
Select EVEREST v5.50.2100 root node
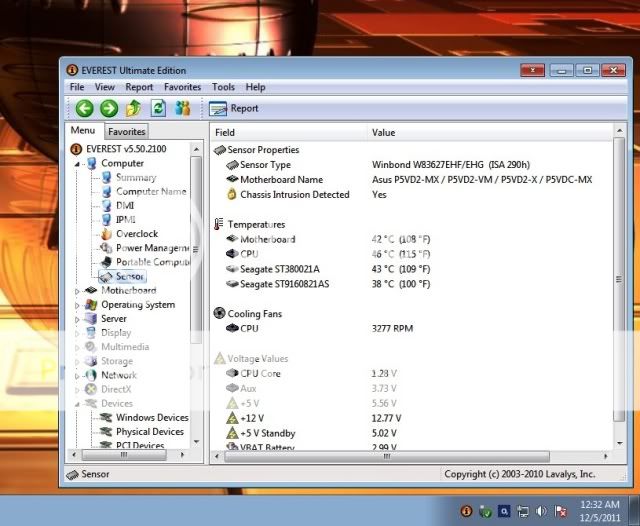tap(126, 149)
